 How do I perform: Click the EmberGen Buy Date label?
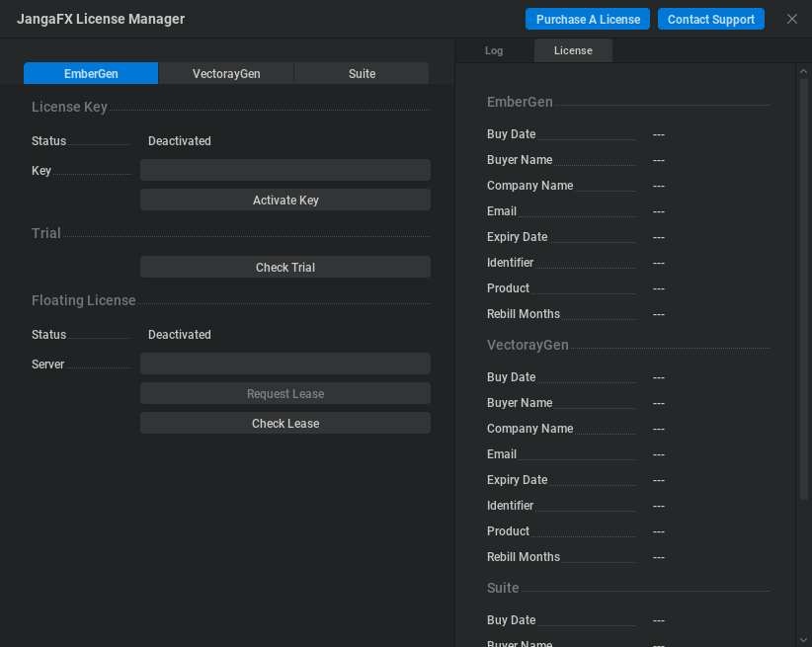click(x=511, y=134)
